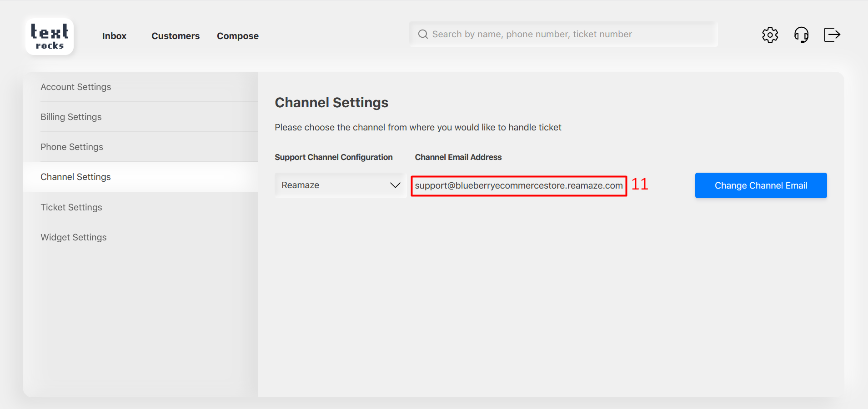This screenshot has width=868, height=409.
Task: Go to Widget Settings
Action: (74, 237)
